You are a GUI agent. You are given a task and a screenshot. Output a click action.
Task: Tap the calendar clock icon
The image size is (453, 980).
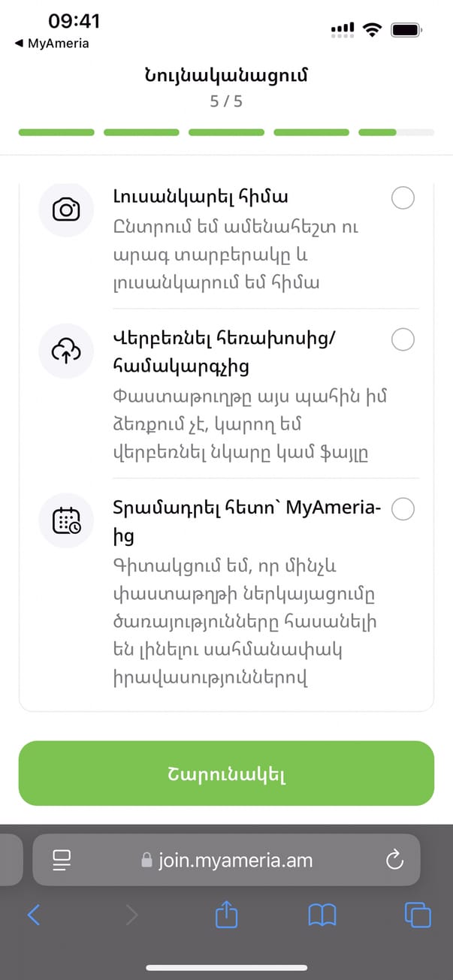coord(66,521)
